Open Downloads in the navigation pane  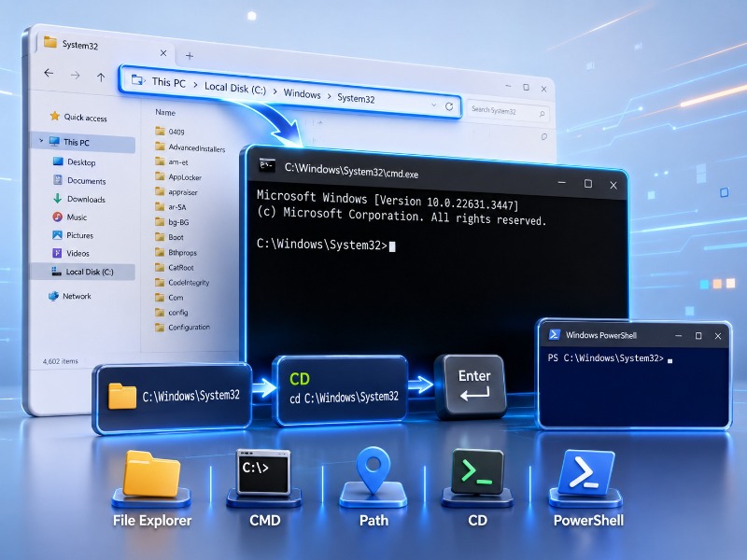[79, 199]
